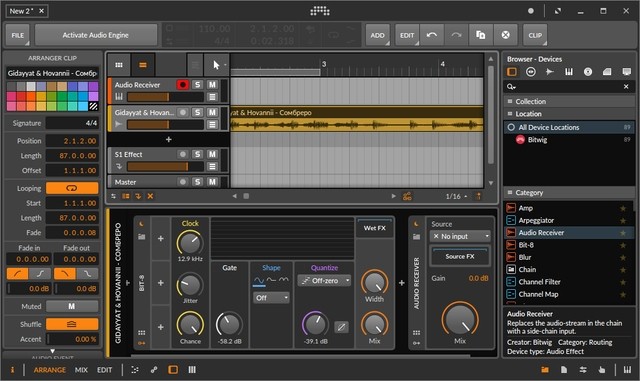Mute the Audio Receiver track

[212, 85]
